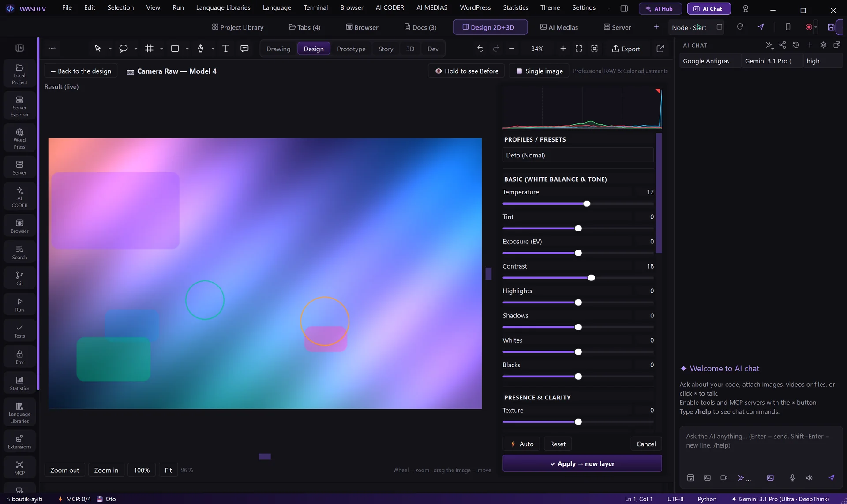Image resolution: width=847 pixels, height=504 pixels.
Task: Select the Text tool
Action: [x=226, y=49]
